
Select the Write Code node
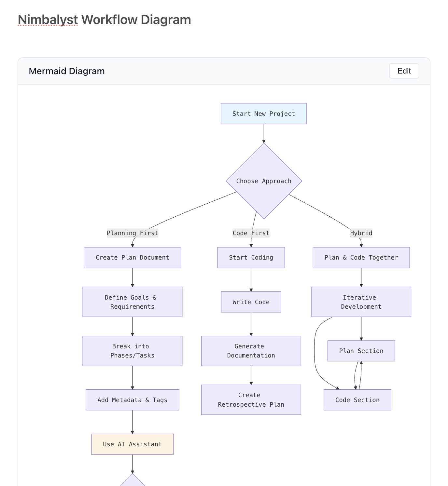(251, 302)
